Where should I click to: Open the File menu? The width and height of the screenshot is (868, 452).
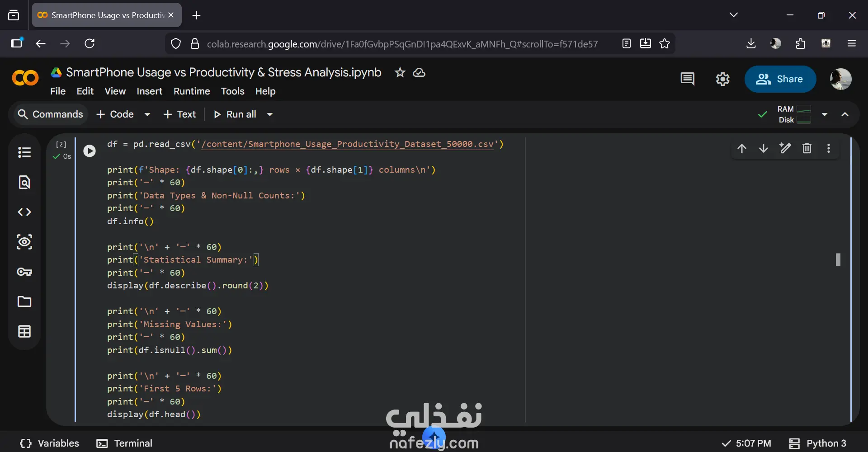click(58, 91)
